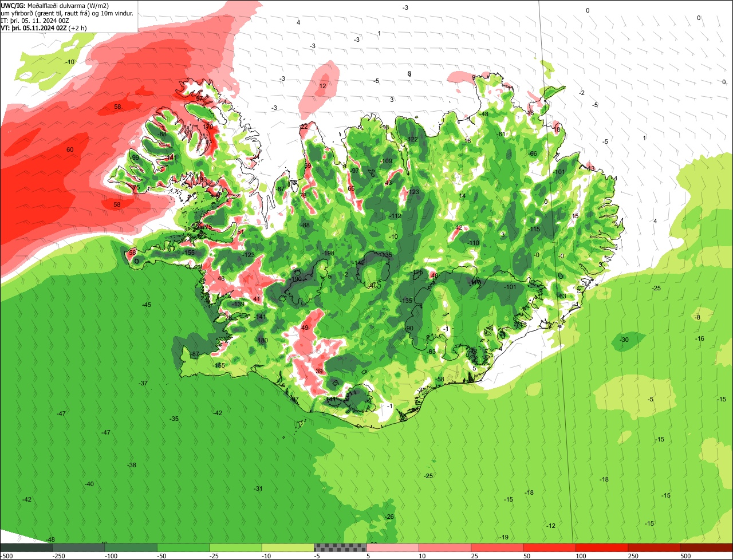This screenshot has height=560, width=733.
Task: Click the -35 value over the sea
Action: click(174, 419)
